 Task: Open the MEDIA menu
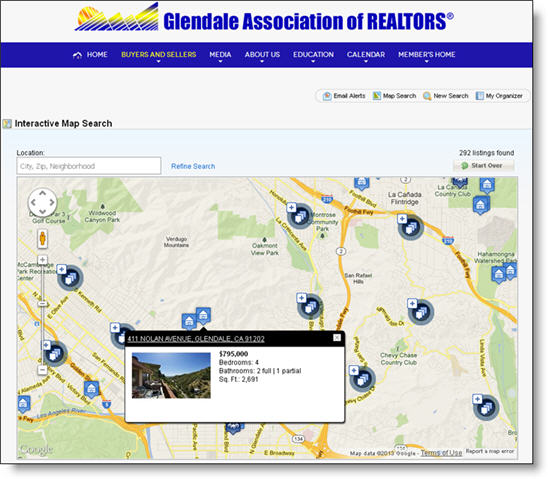pyautogui.click(x=220, y=55)
